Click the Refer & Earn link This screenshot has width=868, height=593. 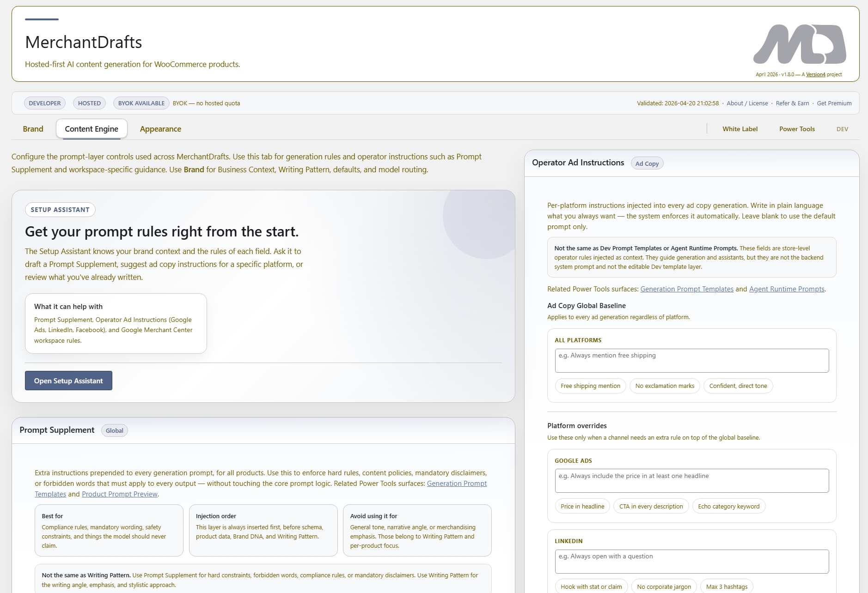pos(792,103)
